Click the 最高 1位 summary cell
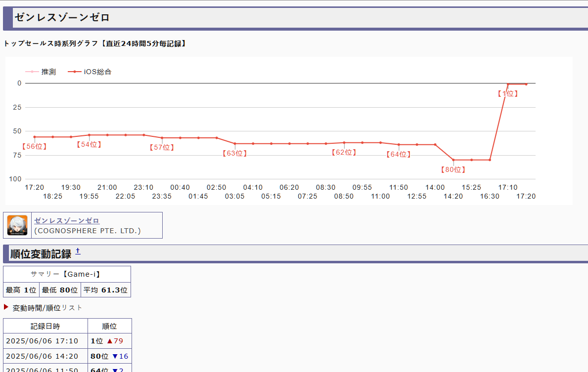Screen dimensions: 588x372 point(21,290)
